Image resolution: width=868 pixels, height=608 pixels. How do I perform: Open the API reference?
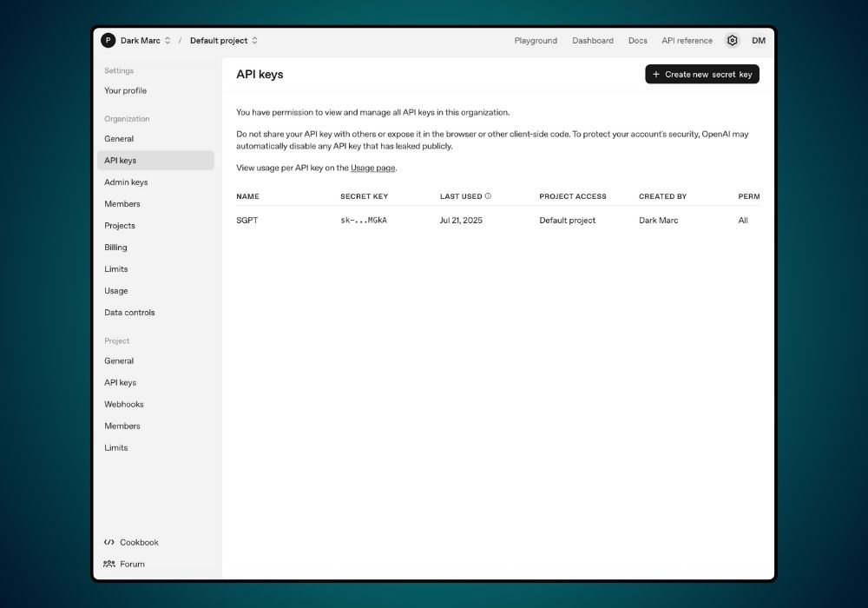point(687,40)
